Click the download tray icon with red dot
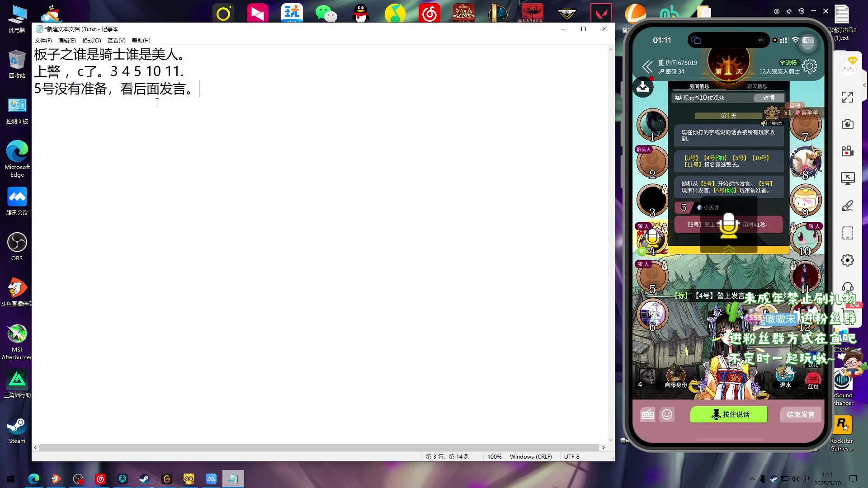The height and width of the screenshot is (488, 868). pos(643,87)
